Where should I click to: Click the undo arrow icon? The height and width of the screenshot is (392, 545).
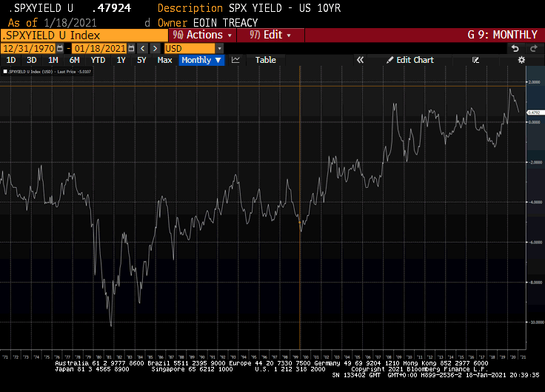point(515,48)
